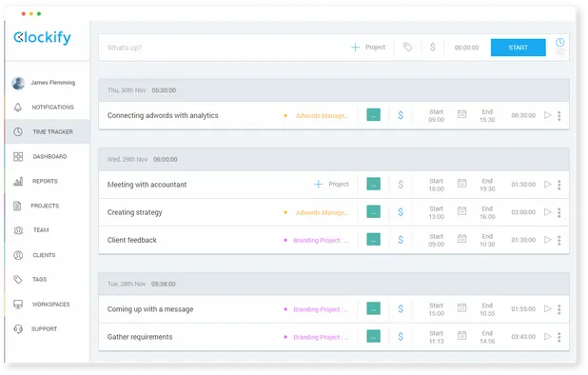This screenshot has width=588, height=375.
Task: Toggle billable for Creating strategy entry
Action: coord(401,212)
